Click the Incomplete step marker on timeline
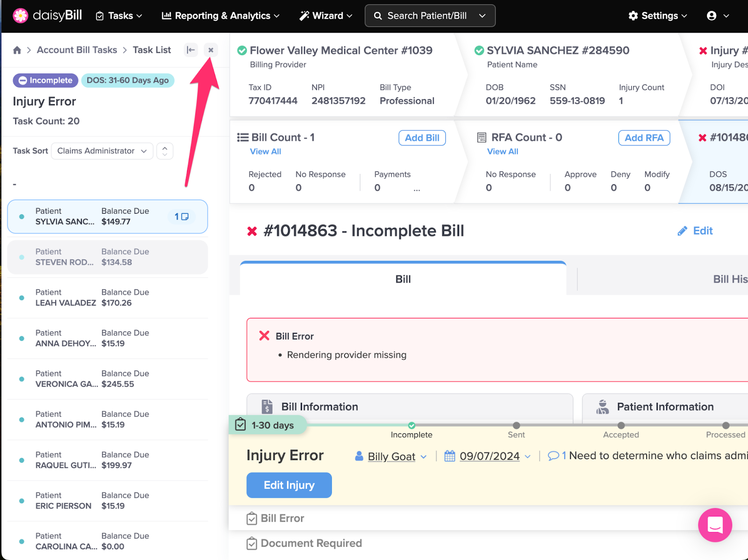Viewport: 748px width, 560px height. coord(411,425)
